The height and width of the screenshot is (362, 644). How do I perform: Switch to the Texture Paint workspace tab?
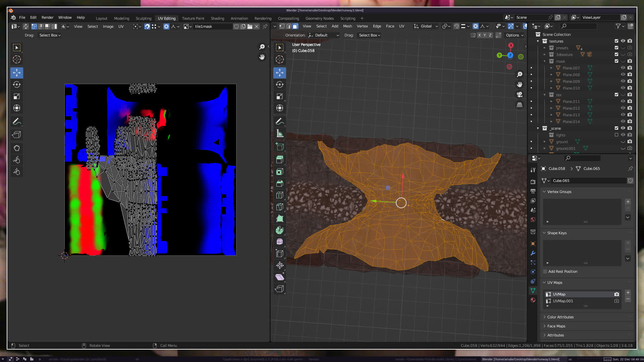click(193, 18)
